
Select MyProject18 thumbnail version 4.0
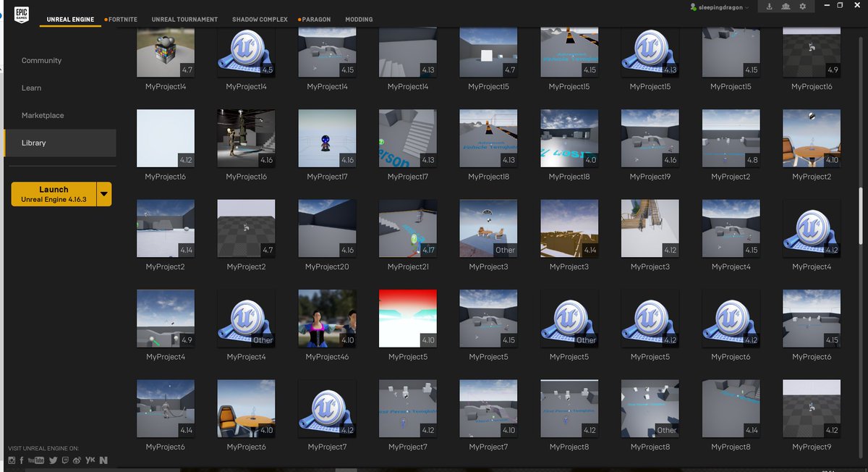(569, 138)
